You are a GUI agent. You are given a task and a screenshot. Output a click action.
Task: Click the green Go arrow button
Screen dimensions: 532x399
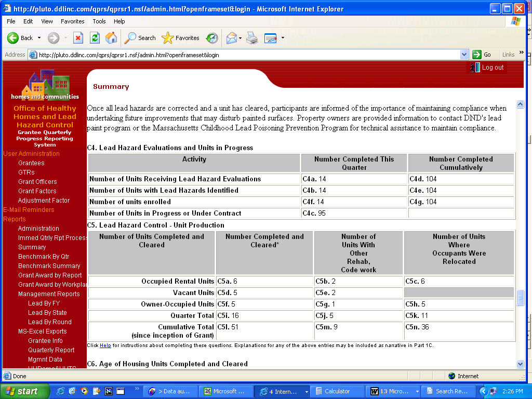pyautogui.click(x=477, y=55)
